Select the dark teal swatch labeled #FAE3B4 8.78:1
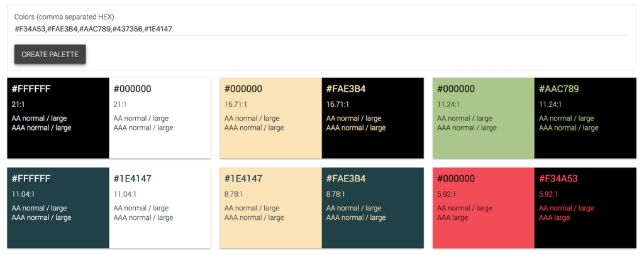The height and width of the screenshot is (255, 644). point(373,208)
